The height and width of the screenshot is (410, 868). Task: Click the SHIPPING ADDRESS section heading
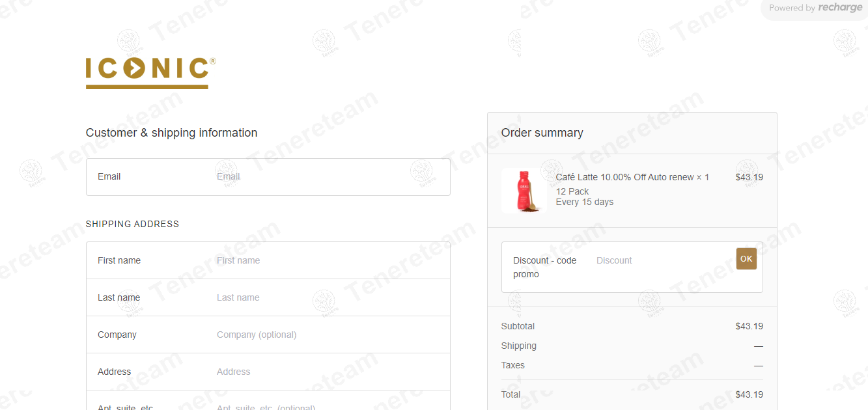point(132,224)
